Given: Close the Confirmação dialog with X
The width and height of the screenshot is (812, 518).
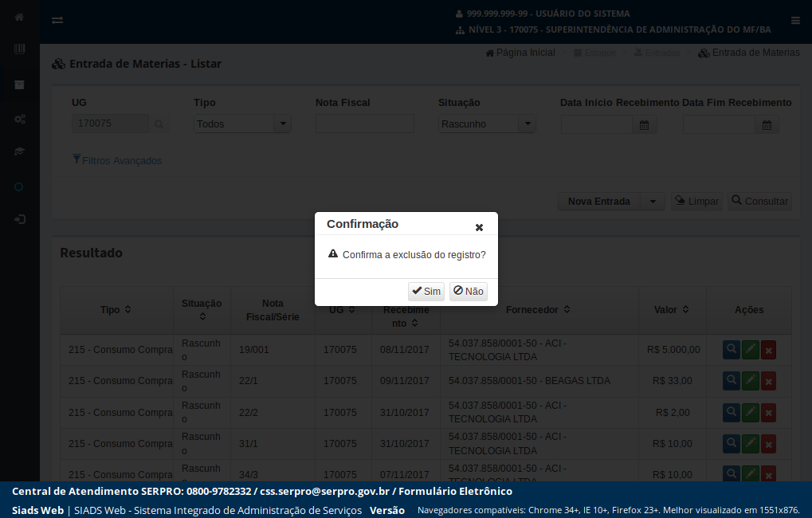Looking at the screenshot, I should pyautogui.click(x=479, y=227).
